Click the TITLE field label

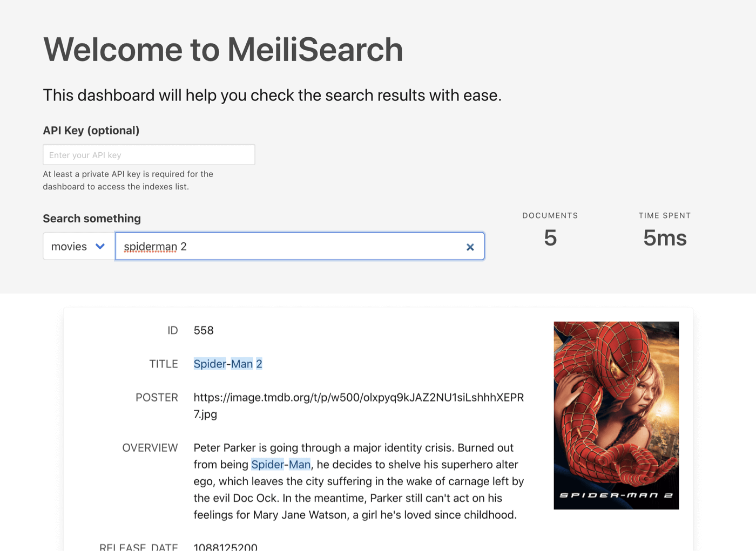[164, 364]
